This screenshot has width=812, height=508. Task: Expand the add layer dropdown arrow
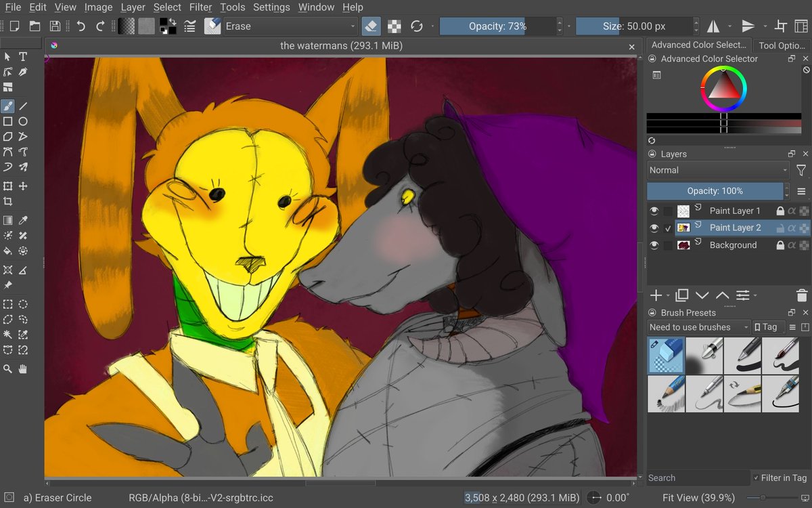click(x=668, y=296)
